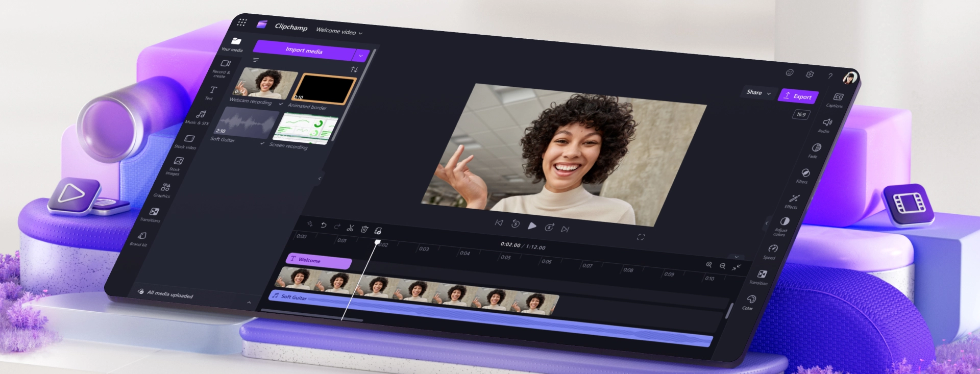Open the Brand kit panel
The height and width of the screenshot is (374, 980).
coord(140,239)
